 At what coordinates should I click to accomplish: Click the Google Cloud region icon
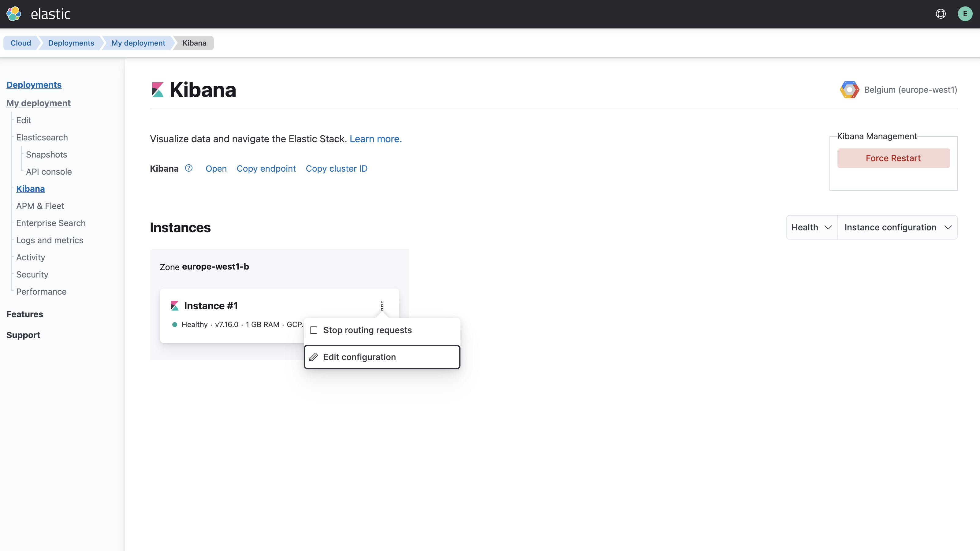pos(849,90)
